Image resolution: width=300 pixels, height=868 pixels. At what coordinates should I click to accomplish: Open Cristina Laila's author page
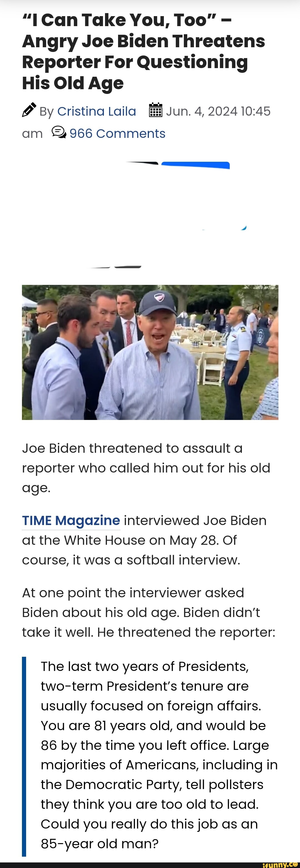[x=97, y=111]
